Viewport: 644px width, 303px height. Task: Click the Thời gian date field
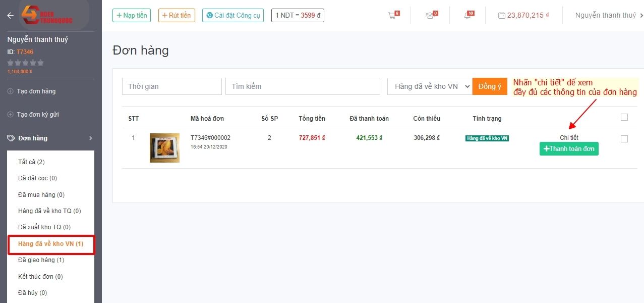pyautogui.click(x=171, y=86)
